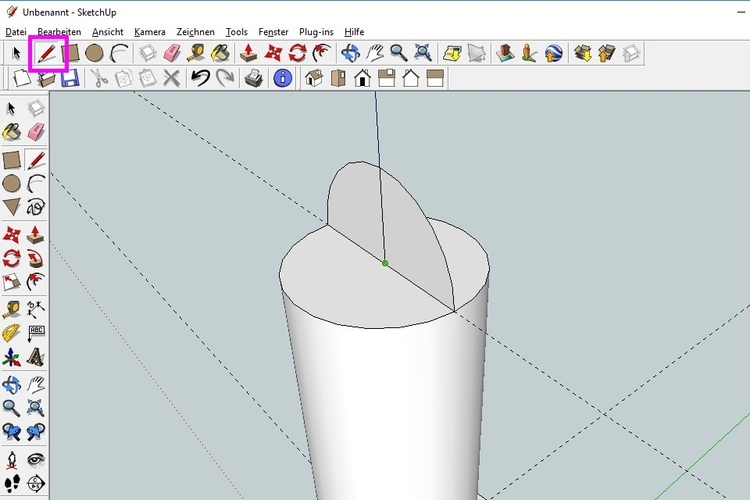Select the Move tool in the top toolbar
Image resolution: width=750 pixels, height=500 pixels.
coord(273,53)
